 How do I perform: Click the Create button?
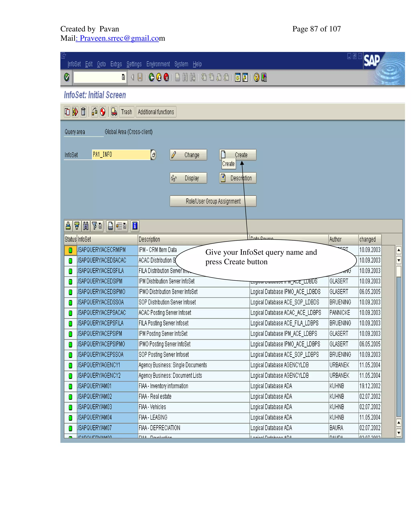click(238, 155)
